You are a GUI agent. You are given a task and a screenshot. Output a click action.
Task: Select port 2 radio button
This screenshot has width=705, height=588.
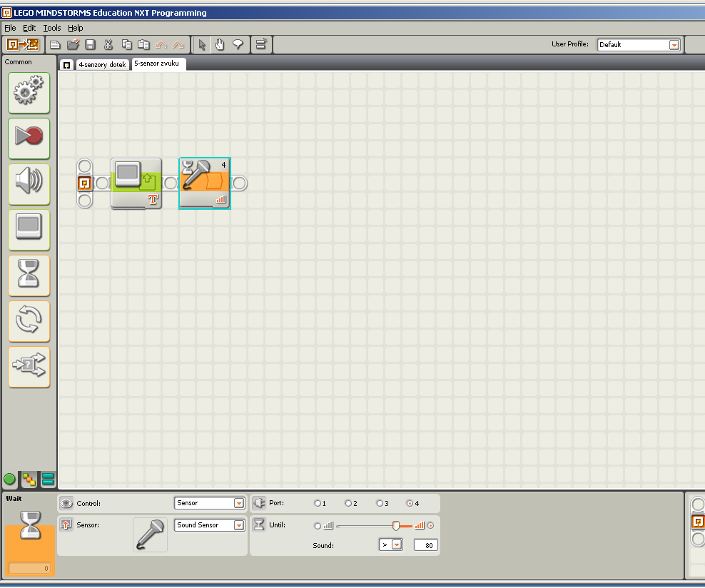(348, 504)
